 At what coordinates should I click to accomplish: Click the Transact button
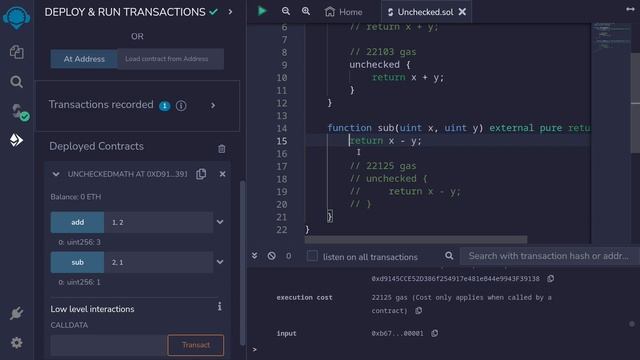point(196,345)
